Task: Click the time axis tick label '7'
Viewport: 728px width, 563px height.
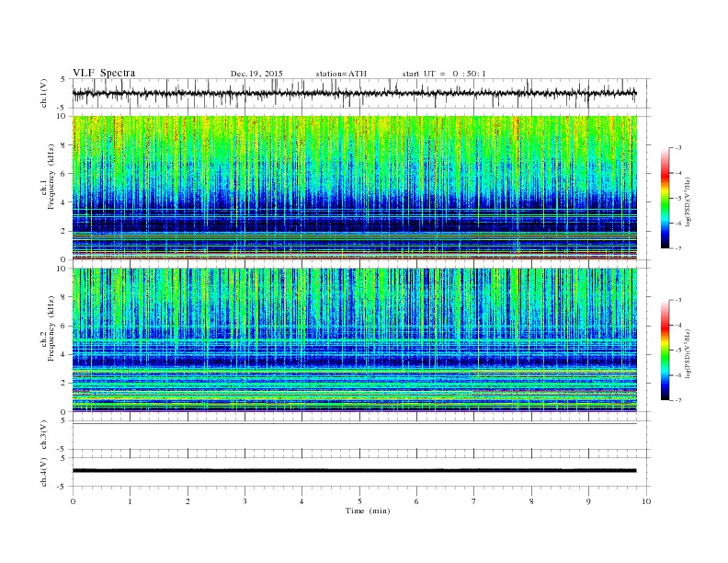Action: 474,501
